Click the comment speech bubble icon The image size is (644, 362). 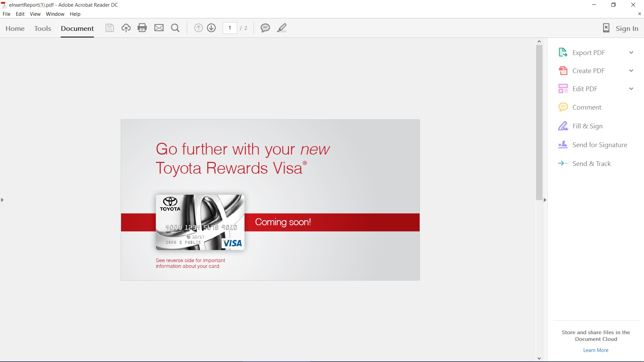265,28
